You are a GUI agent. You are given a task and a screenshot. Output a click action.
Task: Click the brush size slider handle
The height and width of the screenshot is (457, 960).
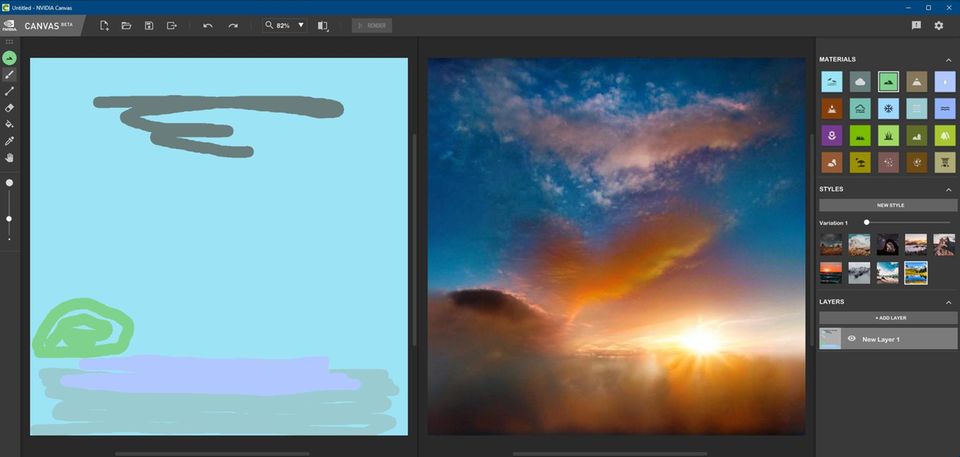point(9,219)
